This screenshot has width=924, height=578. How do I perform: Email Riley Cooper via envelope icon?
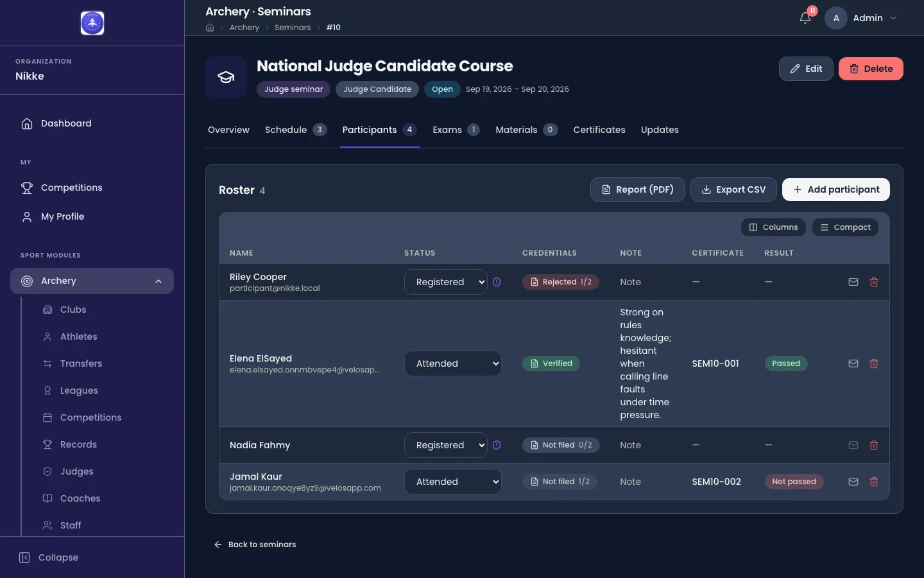pos(853,282)
